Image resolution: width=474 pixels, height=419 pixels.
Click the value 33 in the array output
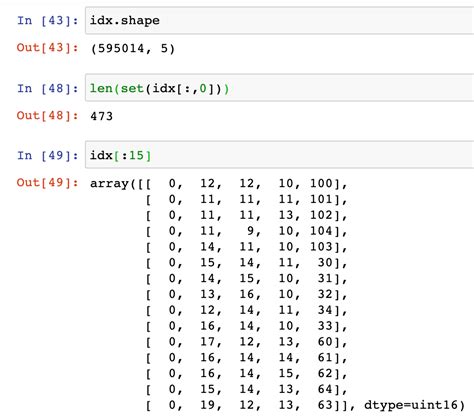pyautogui.click(x=325, y=326)
